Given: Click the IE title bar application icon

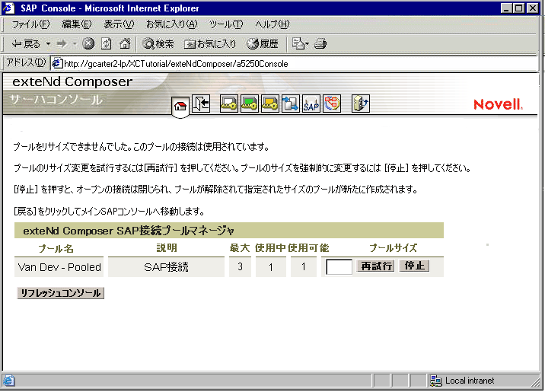Looking at the screenshot, I should coord(8,8).
